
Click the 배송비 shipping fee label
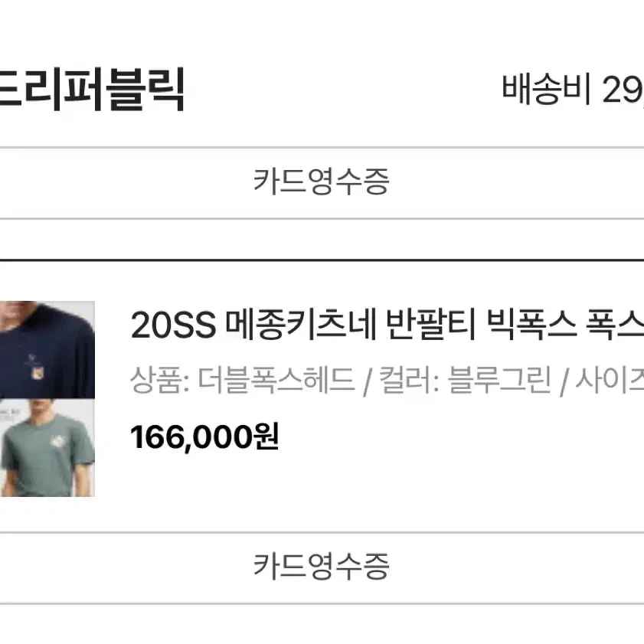click(547, 89)
